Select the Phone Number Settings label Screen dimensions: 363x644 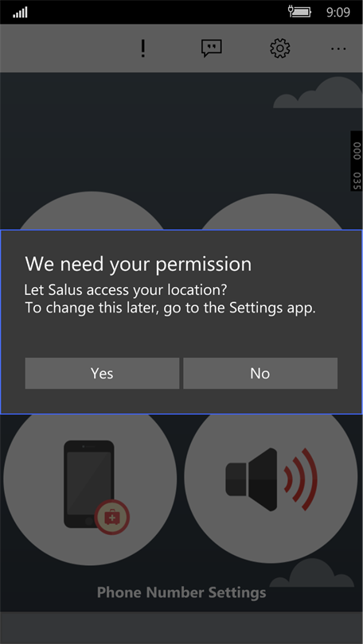[181, 592]
